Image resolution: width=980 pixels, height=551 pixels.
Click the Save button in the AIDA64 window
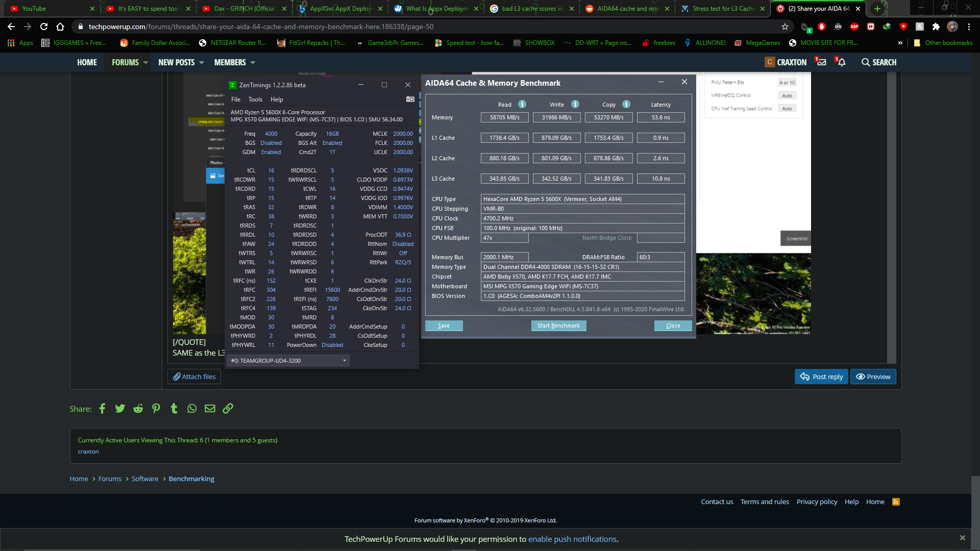pos(444,325)
